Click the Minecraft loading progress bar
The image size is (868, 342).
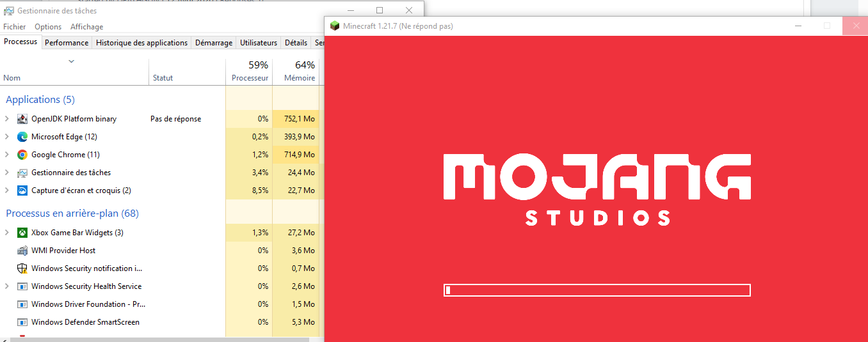coord(597,290)
